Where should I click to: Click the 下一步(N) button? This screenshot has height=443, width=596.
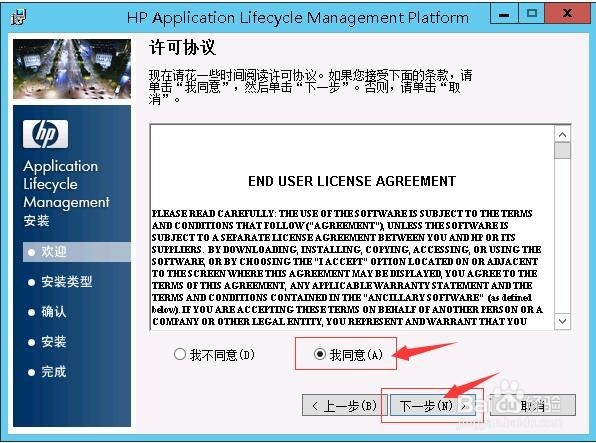[x=433, y=406]
